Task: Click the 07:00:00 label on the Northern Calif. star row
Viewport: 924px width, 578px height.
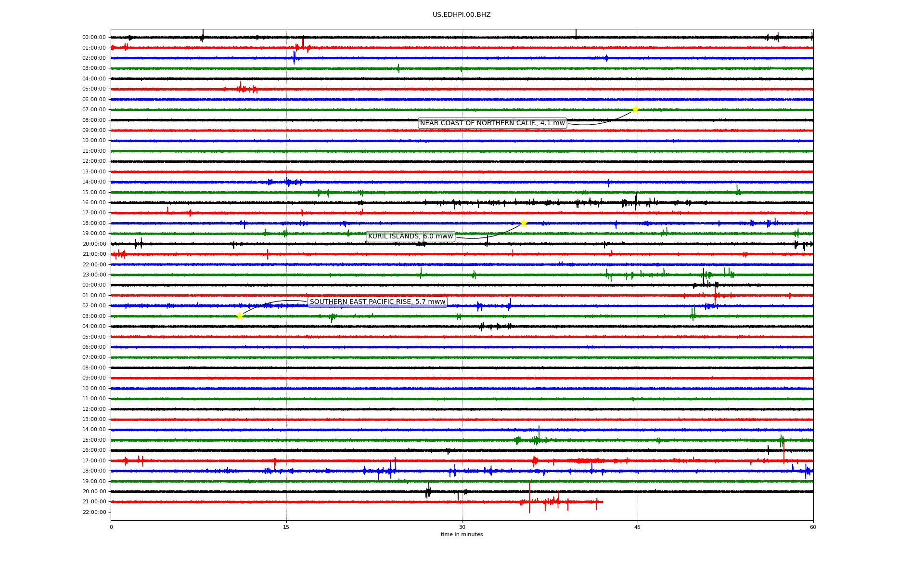Action: pyautogui.click(x=94, y=110)
